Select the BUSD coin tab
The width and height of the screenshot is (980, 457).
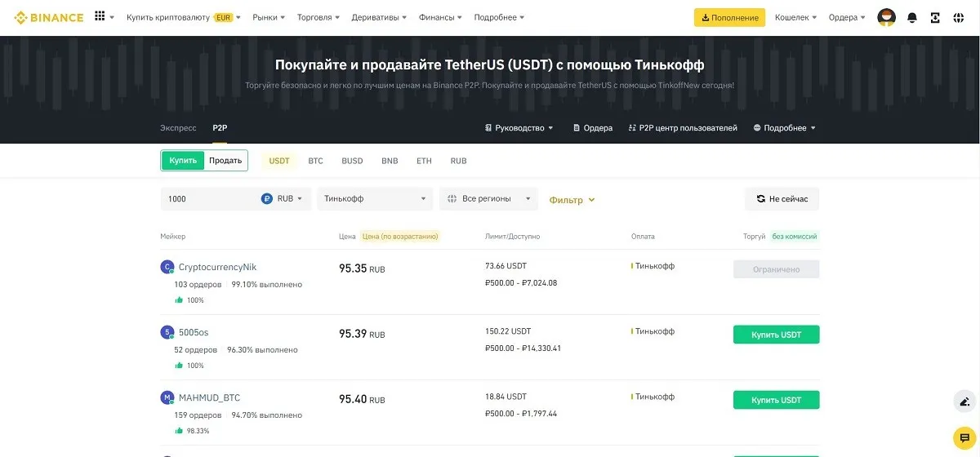(x=352, y=161)
